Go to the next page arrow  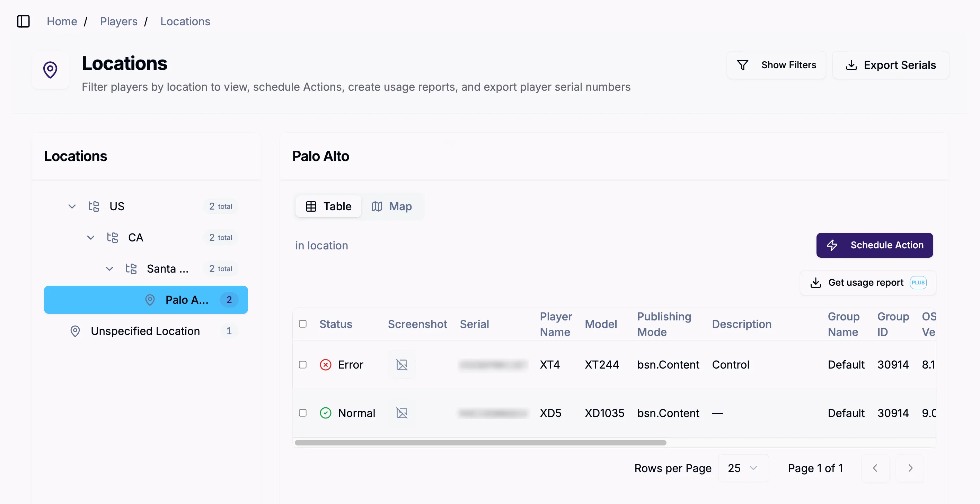[x=910, y=468]
